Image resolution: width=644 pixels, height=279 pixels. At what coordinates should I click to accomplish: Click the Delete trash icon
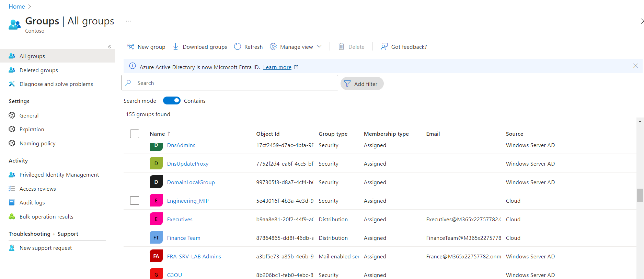(x=341, y=46)
